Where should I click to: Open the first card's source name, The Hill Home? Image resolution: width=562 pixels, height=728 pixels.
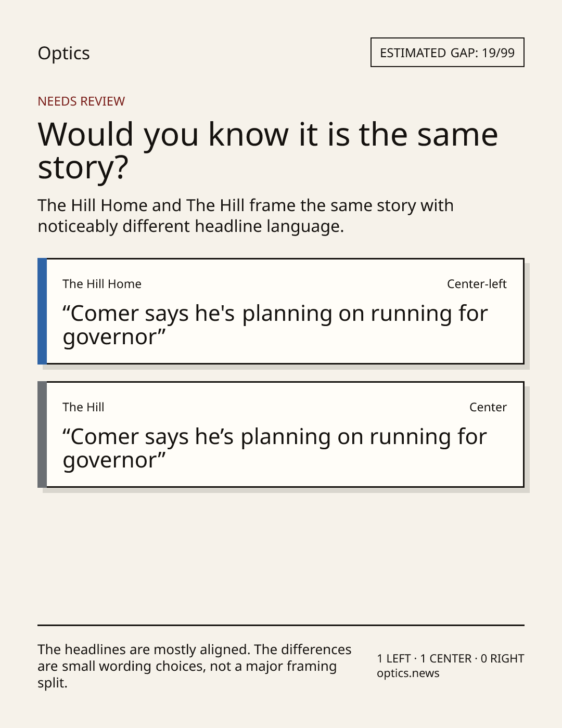[102, 284]
